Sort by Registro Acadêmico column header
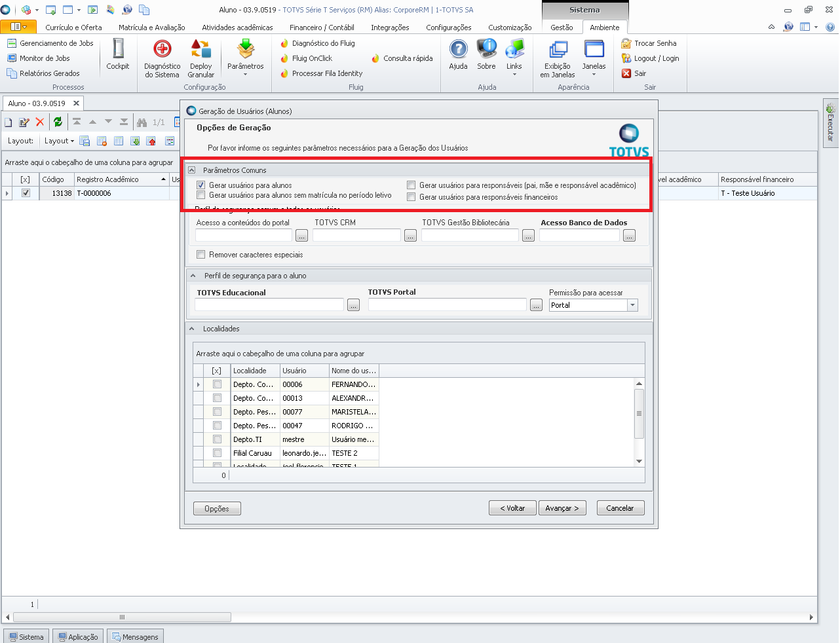The width and height of the screenshot is (840, 643). click(121, 179)
